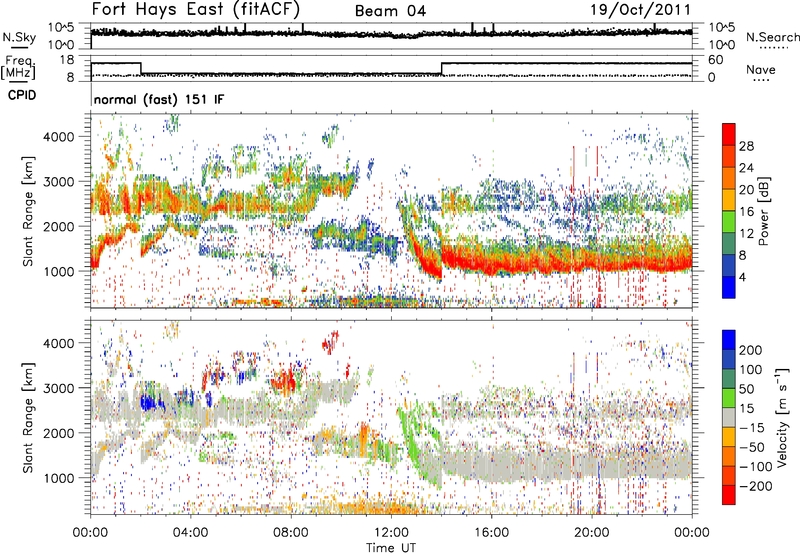Click the '16:00' time axis tick label
Image resolution: width=800 pixels, height=554 pixels.
point(491,532)
